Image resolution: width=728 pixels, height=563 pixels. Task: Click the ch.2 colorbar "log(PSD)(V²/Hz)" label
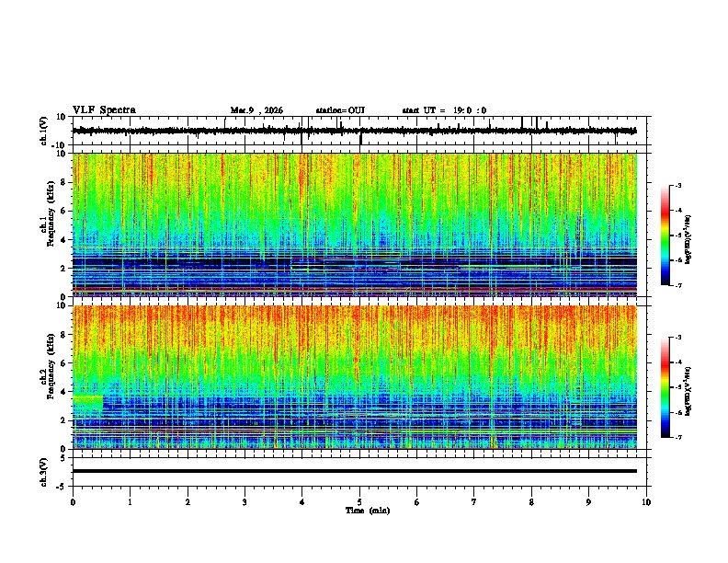click(x=688, y=392)
